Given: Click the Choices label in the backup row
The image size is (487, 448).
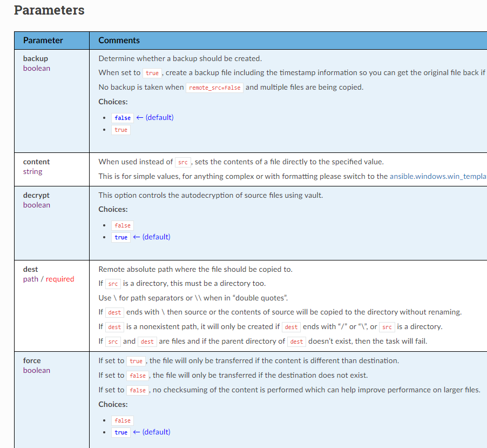Looking at the screenshot, I should click(x=113, y=102).
